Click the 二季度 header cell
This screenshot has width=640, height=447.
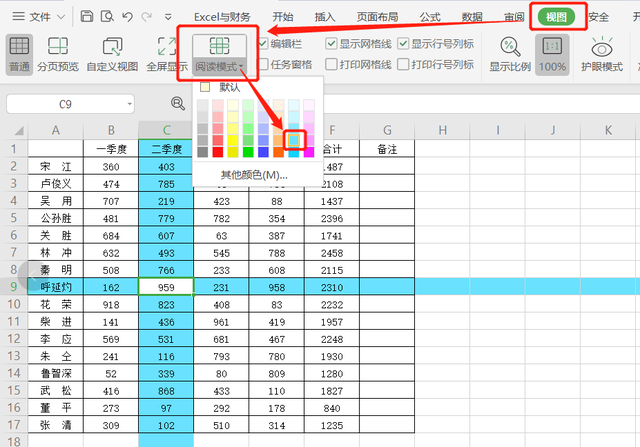(166, 149)
